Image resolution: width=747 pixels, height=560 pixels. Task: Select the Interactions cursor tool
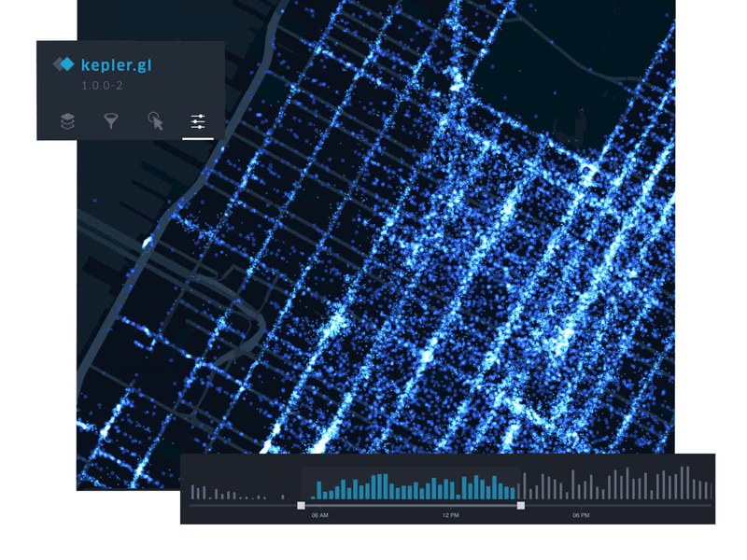pyautogui.click(x=154, y=121)
